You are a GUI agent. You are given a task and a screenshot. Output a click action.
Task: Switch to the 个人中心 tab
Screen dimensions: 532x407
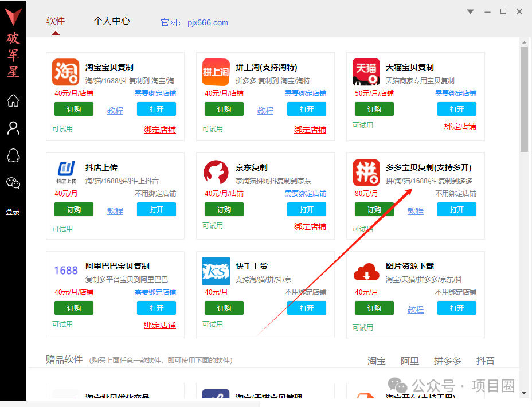[111, 21]
